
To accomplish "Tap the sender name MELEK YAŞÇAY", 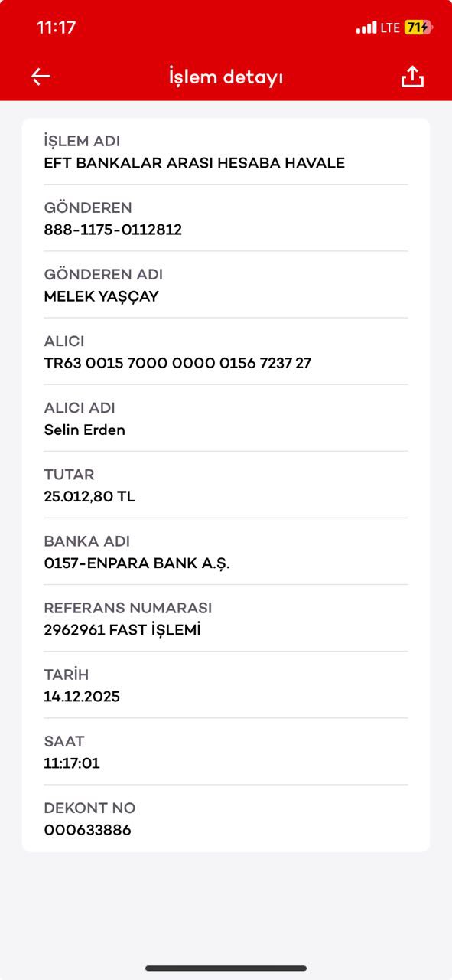I will click(x=101, y=297).
